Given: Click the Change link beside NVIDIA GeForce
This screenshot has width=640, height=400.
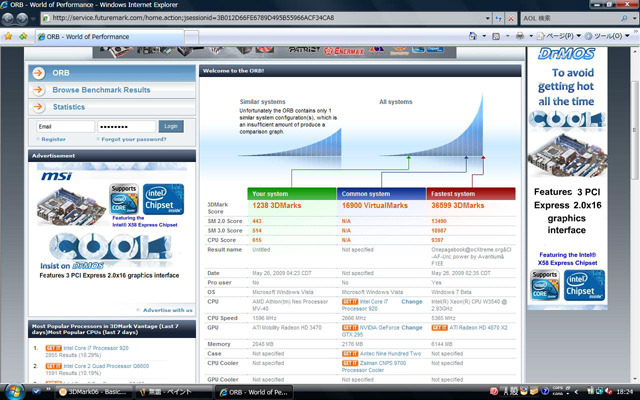Looking at the screenshot, I should (411, 327).
